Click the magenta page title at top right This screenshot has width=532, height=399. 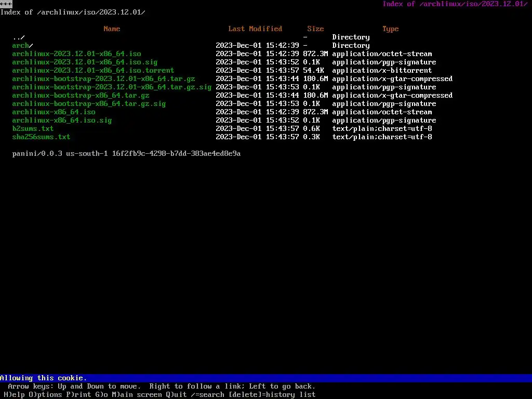[455, 4]
